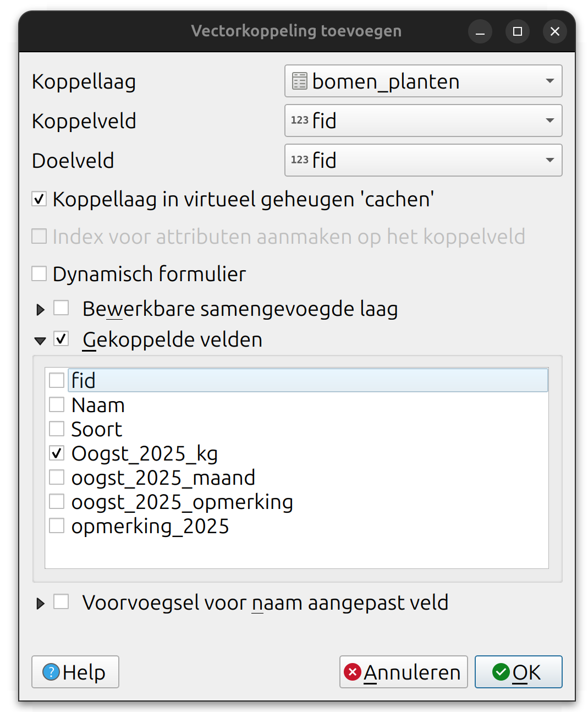The width and height of the screenshot is (588, 712).
Task: Uncheck the Oogst_2025_kg field
Action: pos(57,453)
